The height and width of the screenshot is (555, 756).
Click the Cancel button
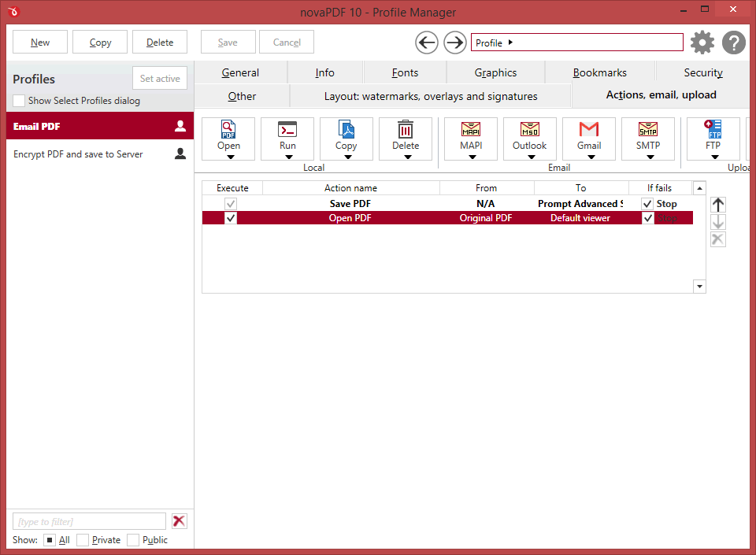tap(287, 43)
